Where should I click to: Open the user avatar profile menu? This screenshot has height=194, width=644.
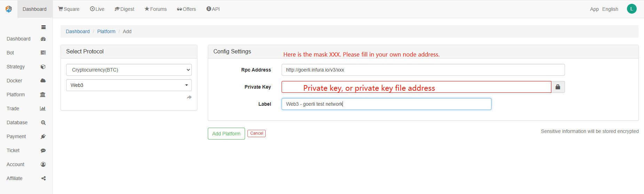point(631,9)
